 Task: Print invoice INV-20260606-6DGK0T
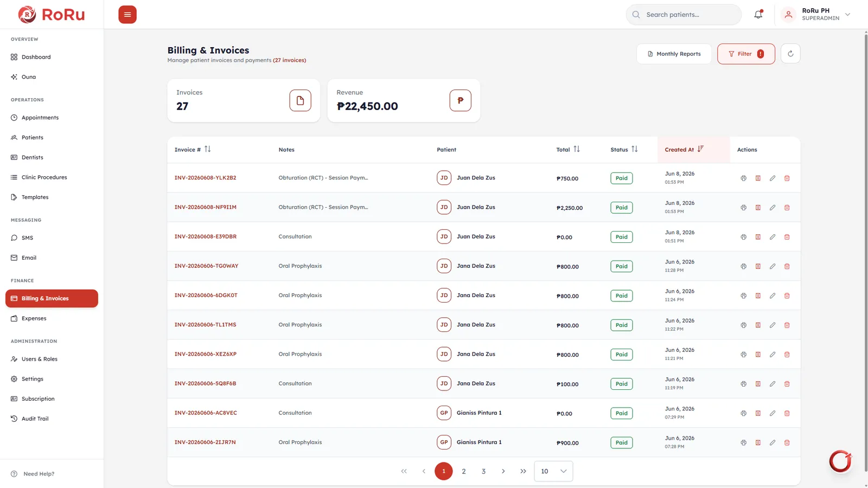tap(743, 296)
